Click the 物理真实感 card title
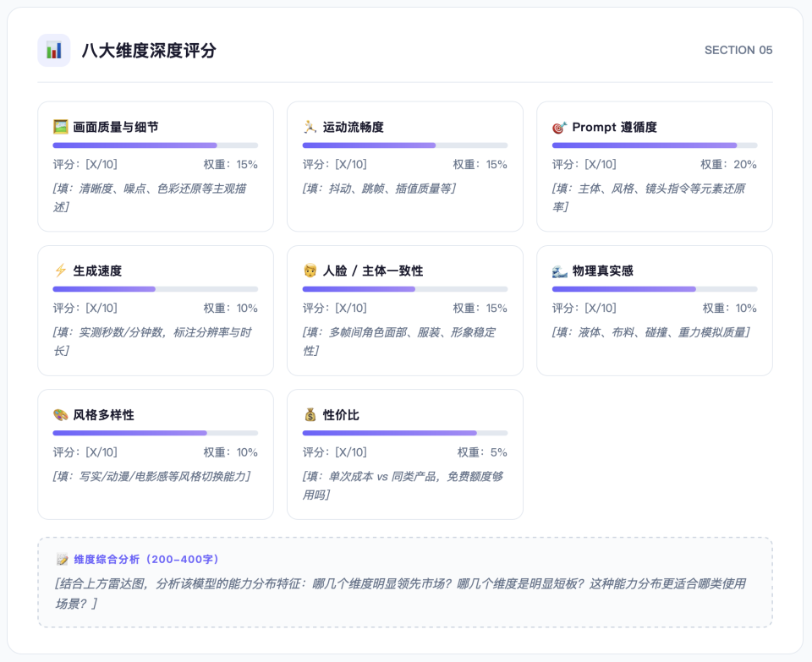This screenshot has height=662, width=812. [603, 271]
